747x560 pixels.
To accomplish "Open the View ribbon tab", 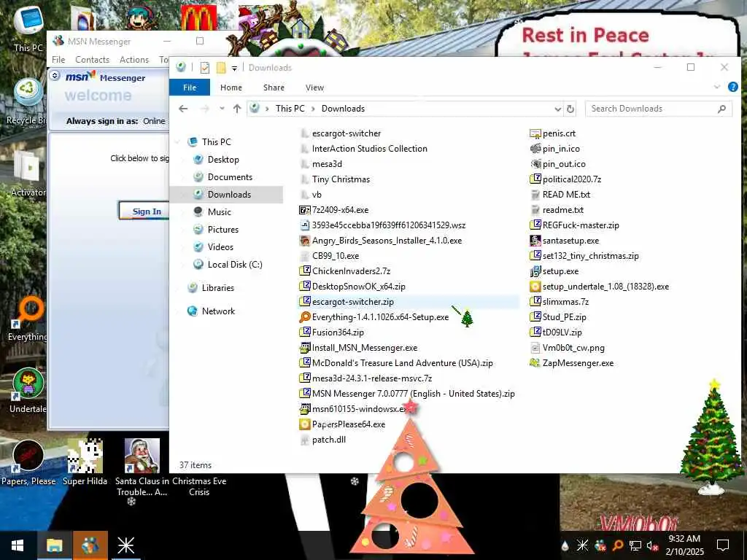I will pos(314,87).
